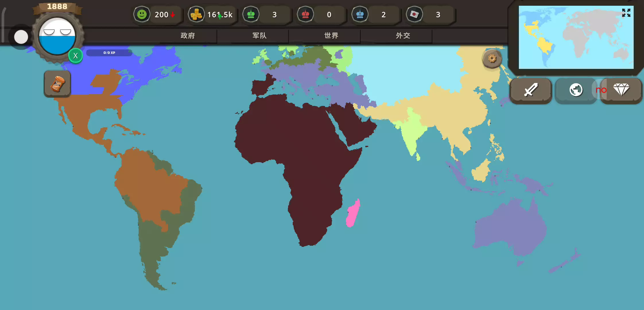The image size is (644, 310).
Task: Open the 外交 diplomacy tab
Action: click(x=403, y=36)
